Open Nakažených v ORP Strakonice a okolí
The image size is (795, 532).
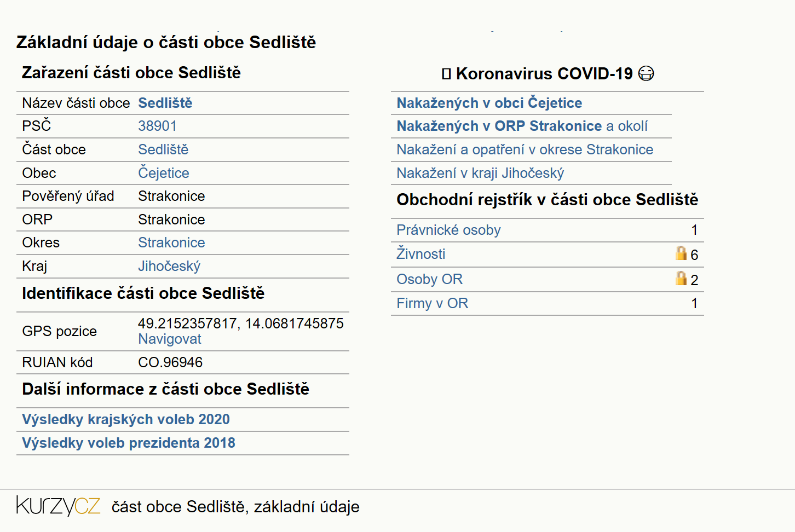point(522,126)
